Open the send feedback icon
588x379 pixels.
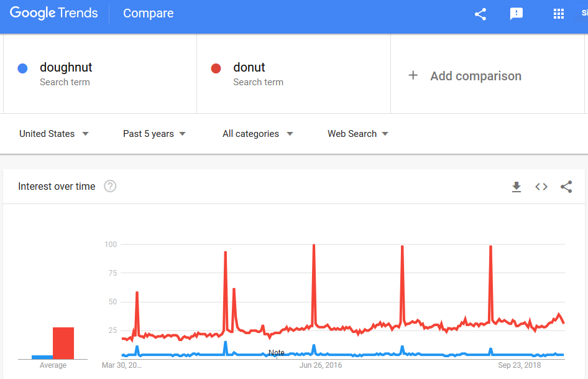pyautogui.click(x=517, y=14)
